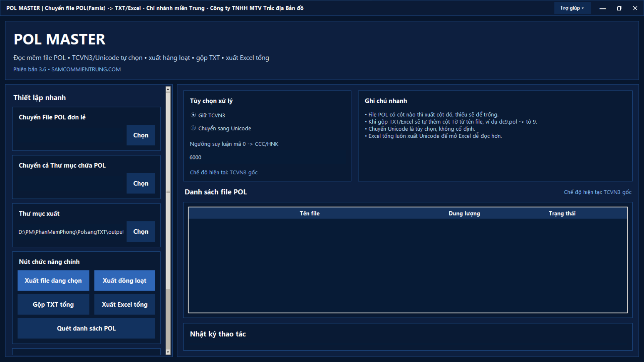The width and height of the screenshot is (644, 362).
Task: Click the 'Ngưỡng suy luận mã 0 -> CCC/HNK' label
Action: [234, 144]
